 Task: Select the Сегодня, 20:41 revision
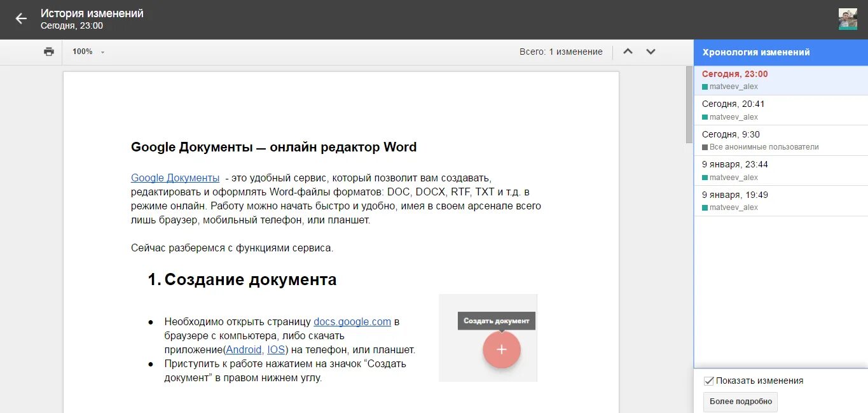point(781,110)
